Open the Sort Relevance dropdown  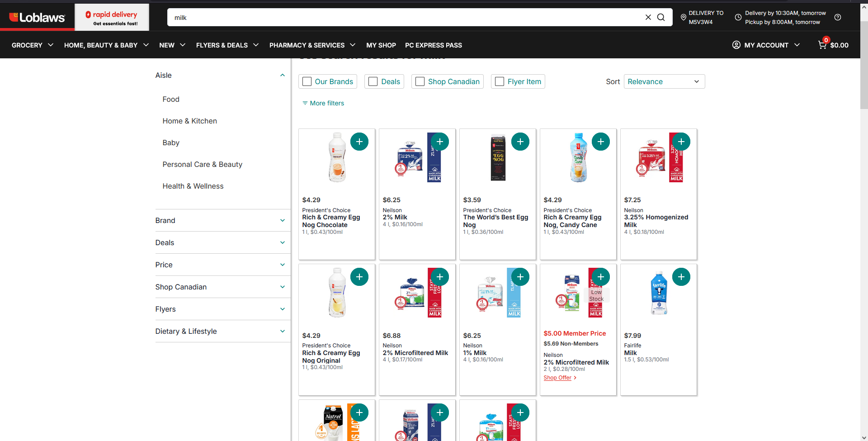point(664,81)
